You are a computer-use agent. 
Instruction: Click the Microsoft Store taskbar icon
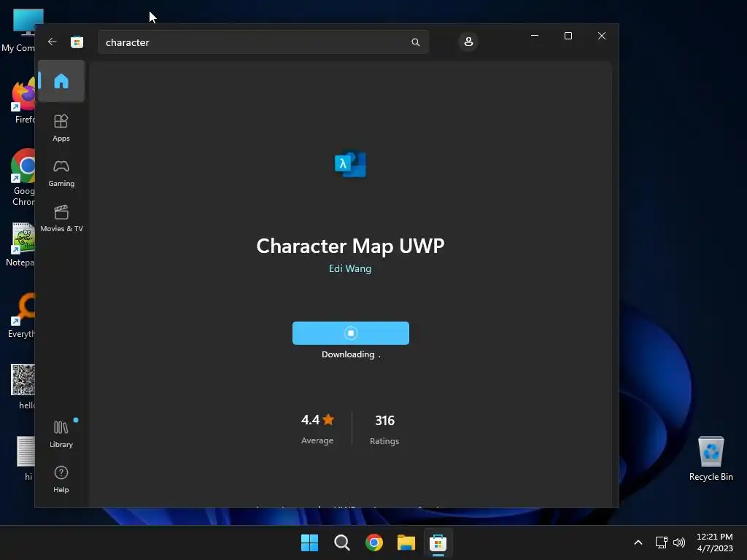[438, 542]
